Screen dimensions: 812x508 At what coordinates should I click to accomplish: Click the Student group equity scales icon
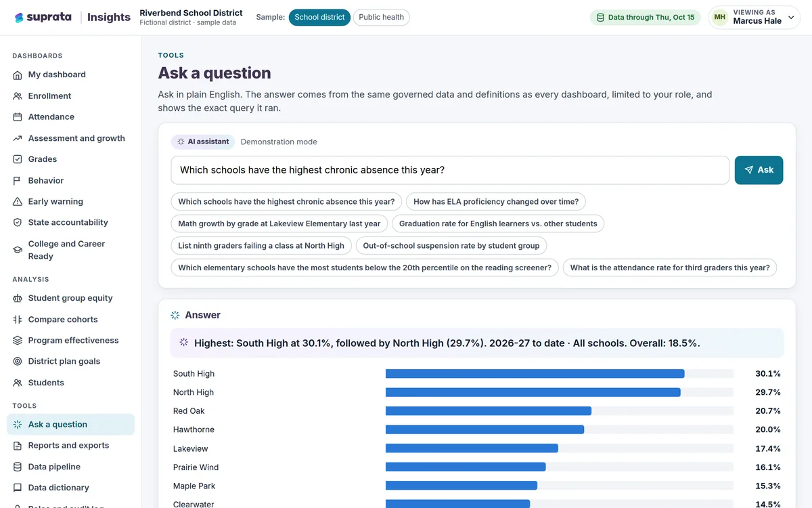point(18,298)
